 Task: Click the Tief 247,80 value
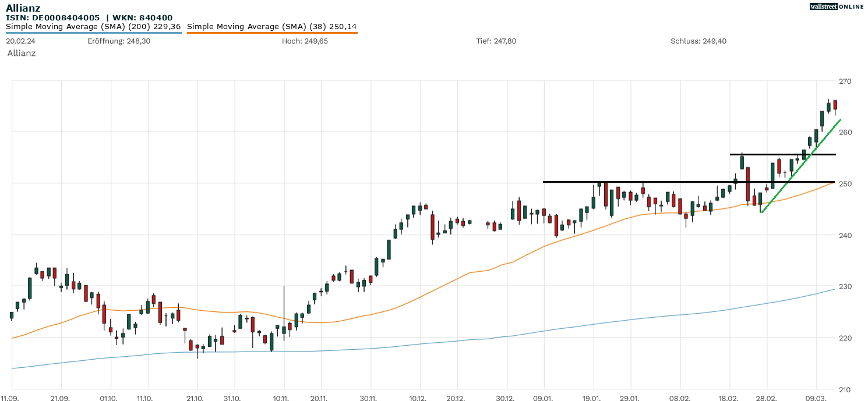(x=496, y=41)
